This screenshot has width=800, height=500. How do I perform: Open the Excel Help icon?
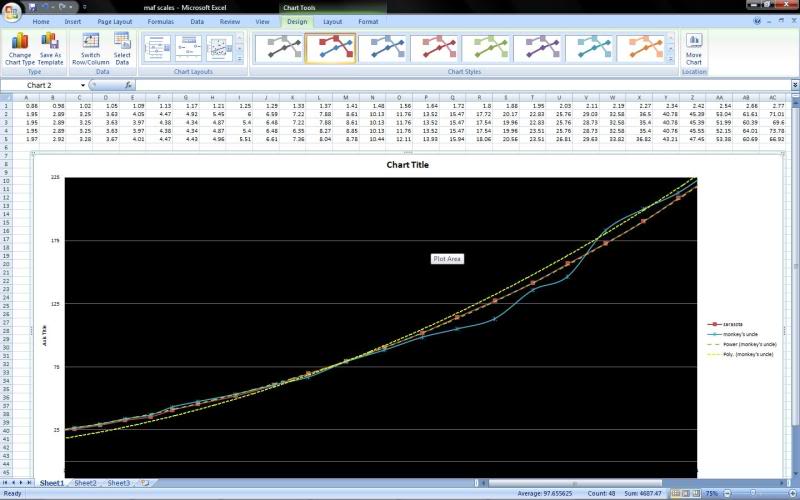click(757, 21)
